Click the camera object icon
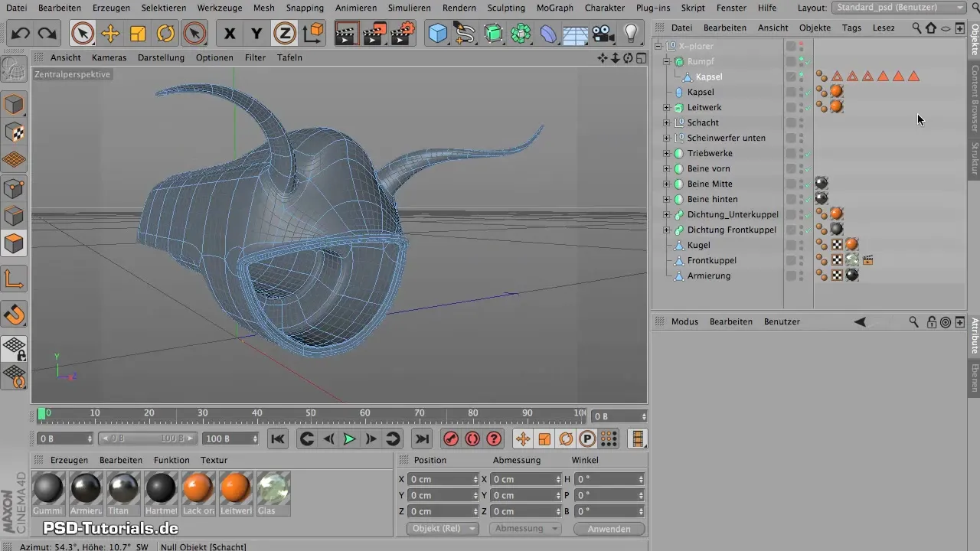Screen dimensions: 980x551 point(603,34)
